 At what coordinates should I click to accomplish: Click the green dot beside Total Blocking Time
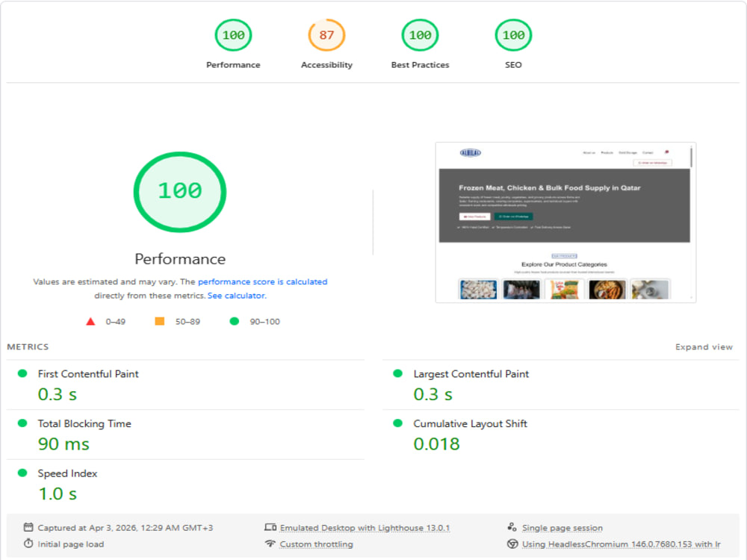pyautogui.click(x=22, y=423)
